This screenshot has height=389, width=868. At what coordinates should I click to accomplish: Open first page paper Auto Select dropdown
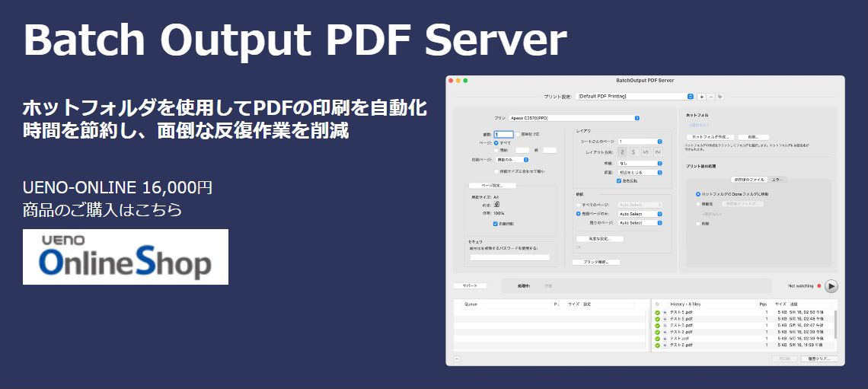coord(640,214)
